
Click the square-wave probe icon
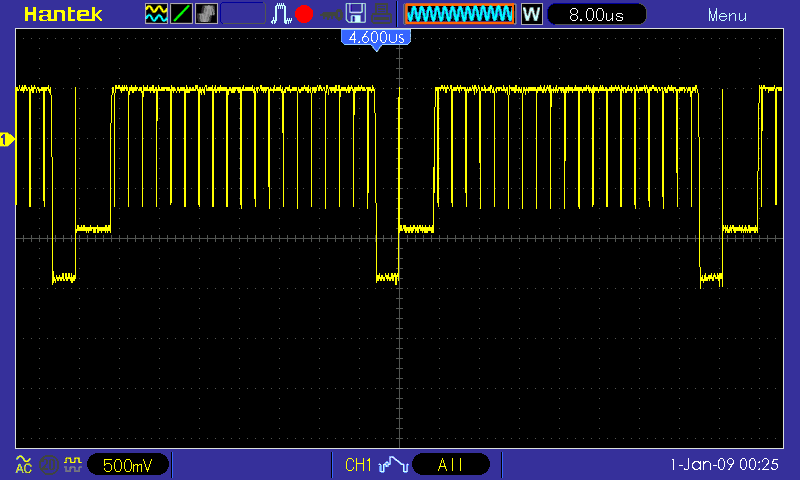[72, 464]
